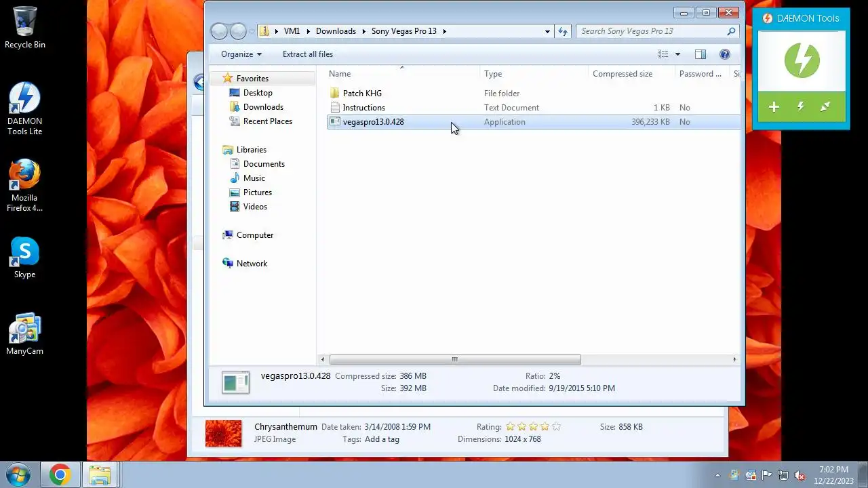868x488 pixels.
Task: Refresh the Sony Vegas Pro 13 folder view
Action: 563,31
